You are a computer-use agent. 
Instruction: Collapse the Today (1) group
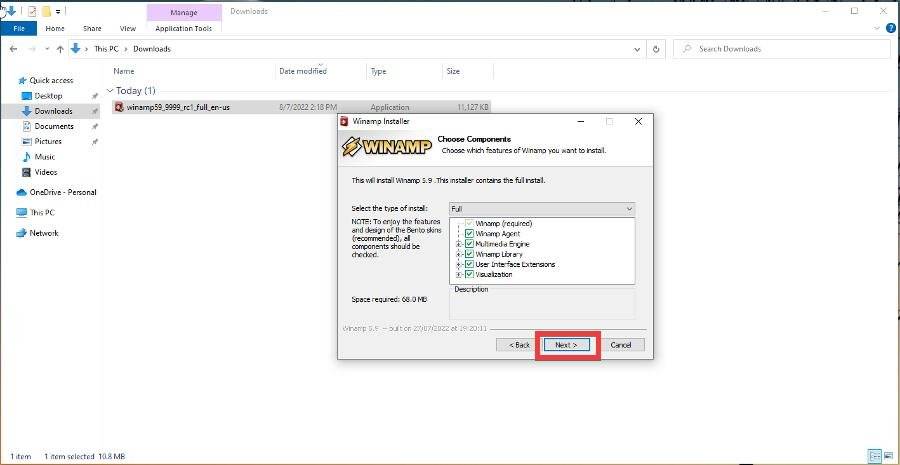coord(110,91)
